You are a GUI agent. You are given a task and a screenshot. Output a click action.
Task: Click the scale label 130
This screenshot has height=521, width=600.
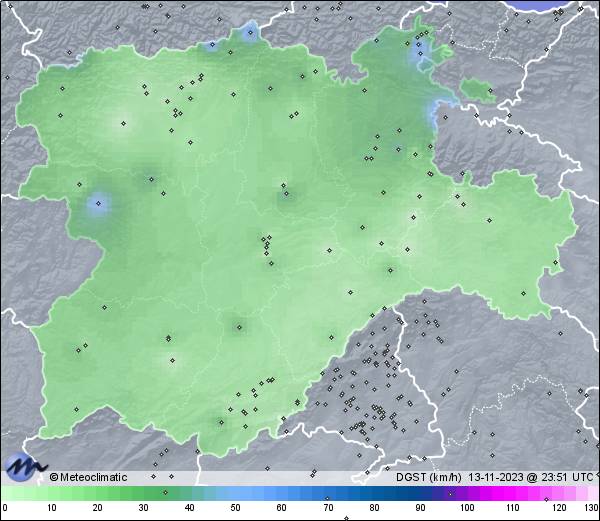[x=592, y=508]
